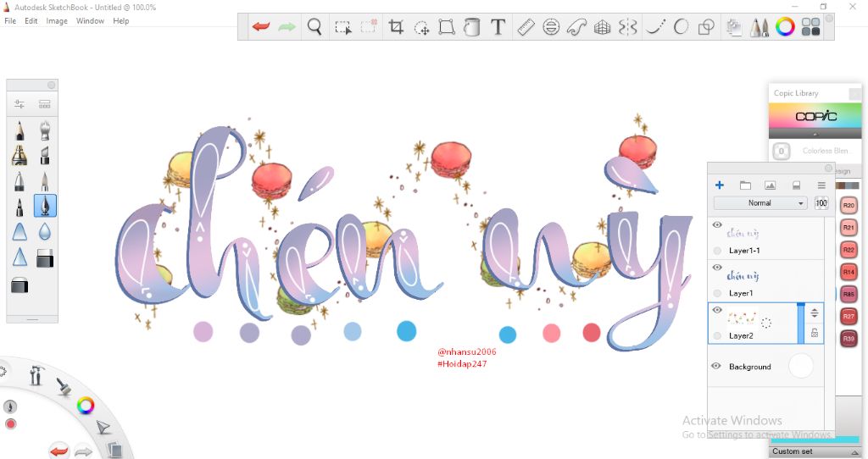Select the highlighted Inking Pen brush
The image size is (868, 459).
pos(45,206)
